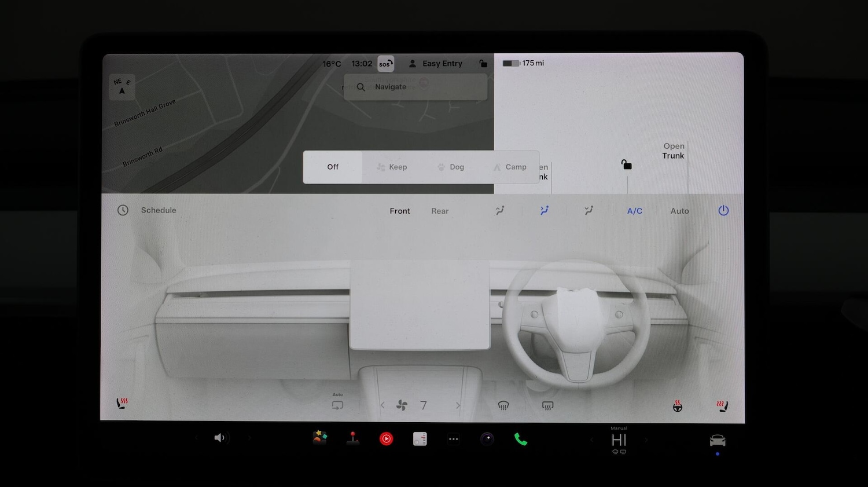
Task: Open the app drawer with three dots
Action: point(453,438)
